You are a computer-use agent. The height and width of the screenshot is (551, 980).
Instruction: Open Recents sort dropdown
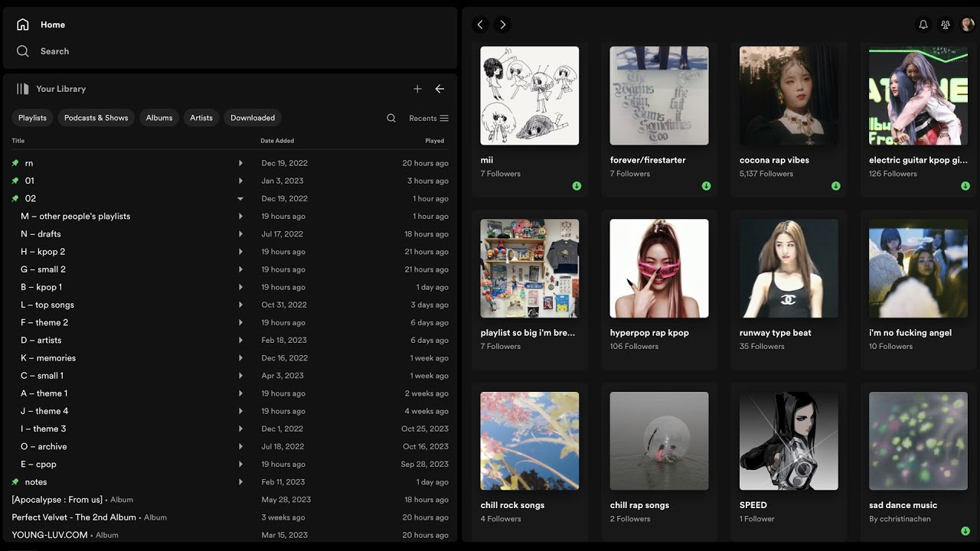(x=429, y=118)
